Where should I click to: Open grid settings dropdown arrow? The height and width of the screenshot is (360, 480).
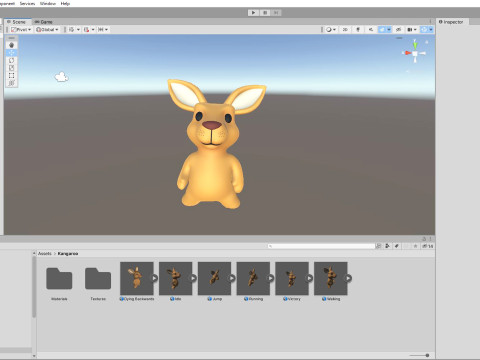(x=78, y=30)
